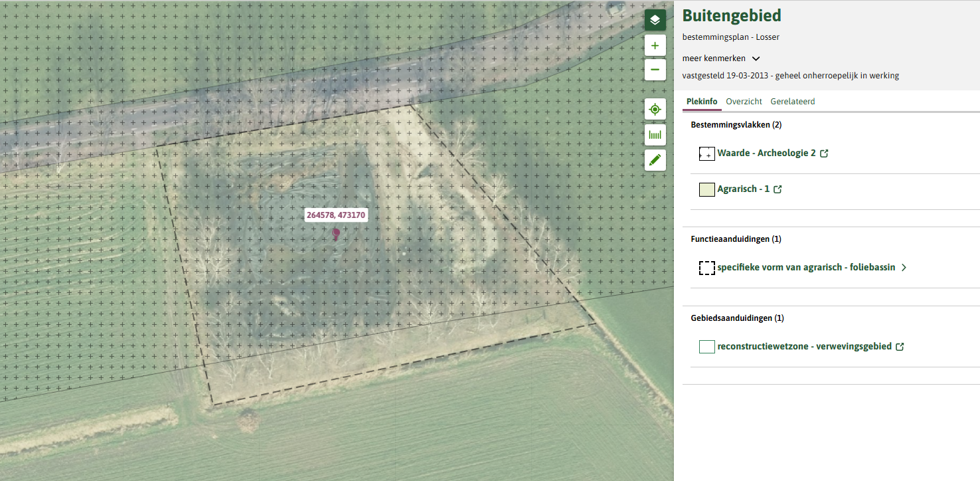Open external link icon for Waarde - Archeologie 2
The height and width of the screenshot is (481, 980).
[824, 153]
